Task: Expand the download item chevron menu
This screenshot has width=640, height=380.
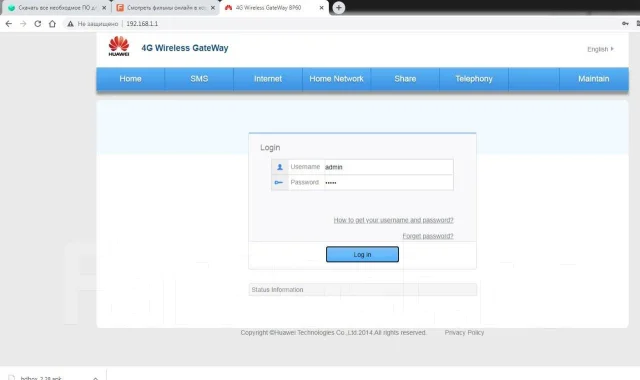Action: click(x=95, y=378)
